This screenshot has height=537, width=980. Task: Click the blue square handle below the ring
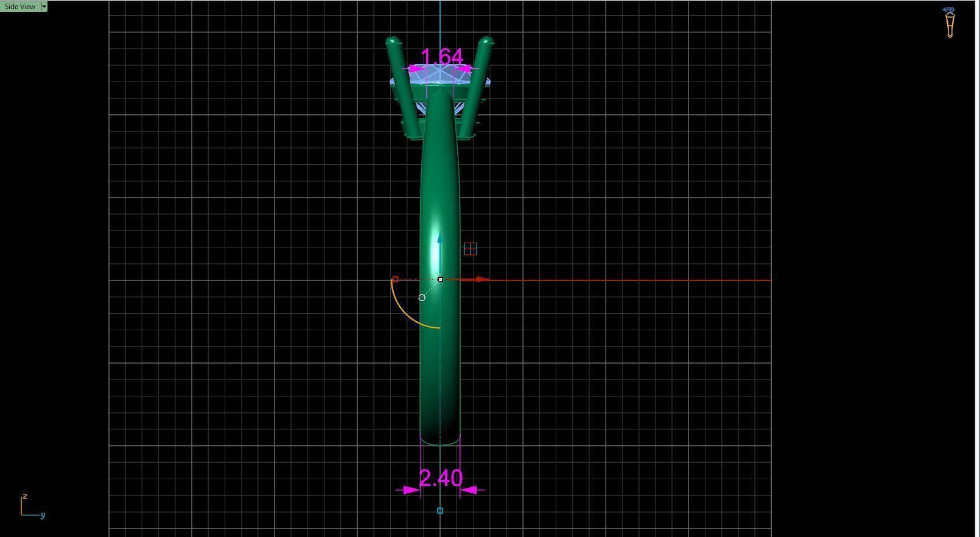click(x=440, y=511)
